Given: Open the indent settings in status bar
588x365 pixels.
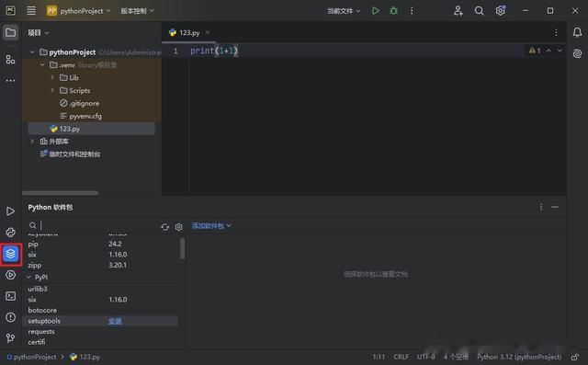Looking at the screenshot, I should (x=456, y=357).
